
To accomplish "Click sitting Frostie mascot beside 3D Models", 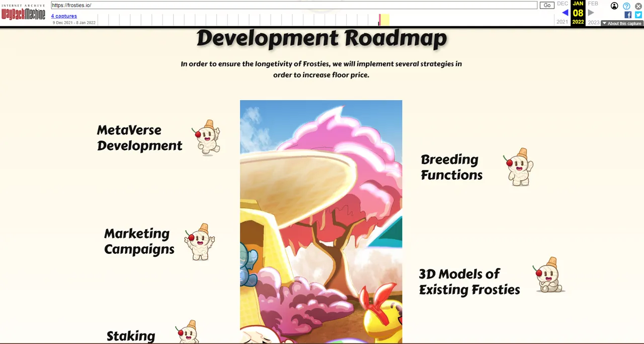I will point(549,276).
